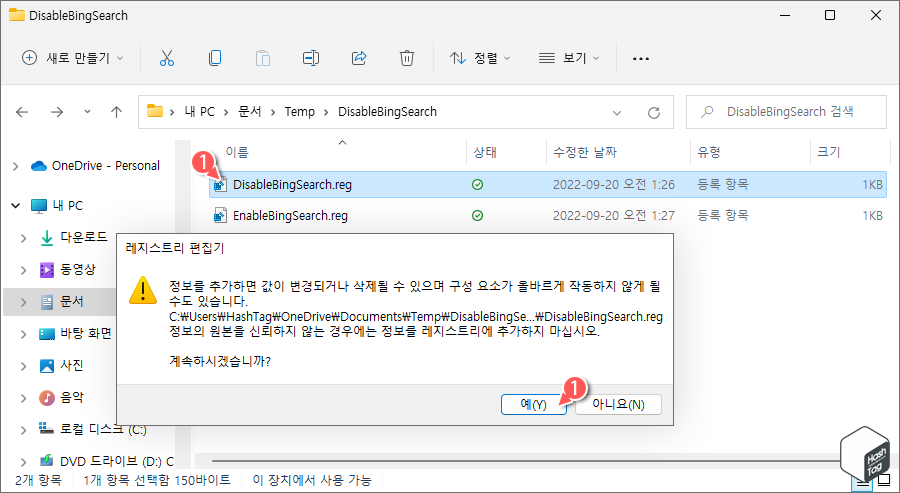Go forward with the right arrow
The height and width of the screenshot is (493, 900).
(x=57, y=112)
